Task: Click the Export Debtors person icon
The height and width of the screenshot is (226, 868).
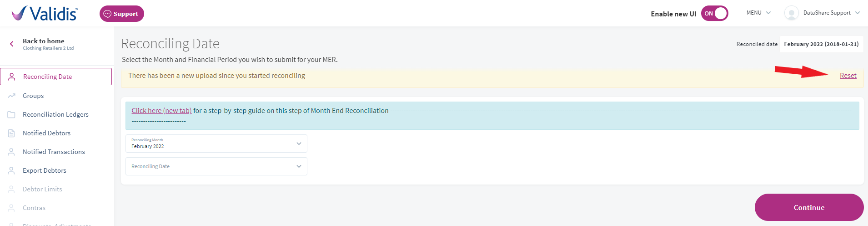Action: (12, 170)
